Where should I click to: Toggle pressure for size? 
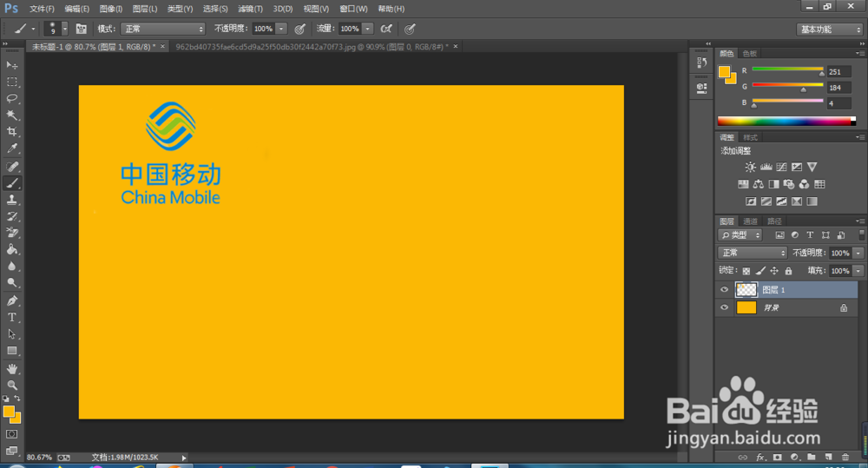[410, 29]
